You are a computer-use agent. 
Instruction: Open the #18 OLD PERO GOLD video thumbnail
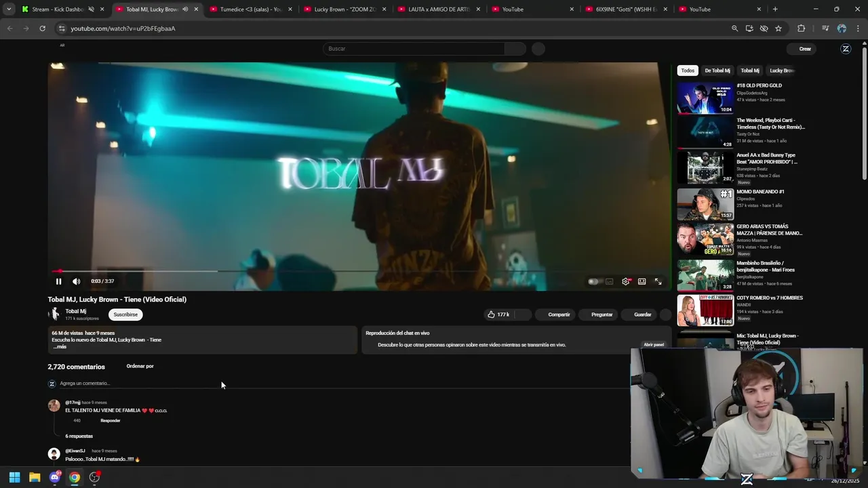tap(705, 98)
